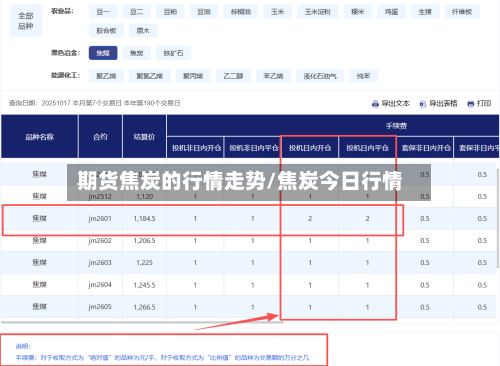Choose the 乙二醇 commodity tag
The image size is (500, 366).
pos(233,76)
